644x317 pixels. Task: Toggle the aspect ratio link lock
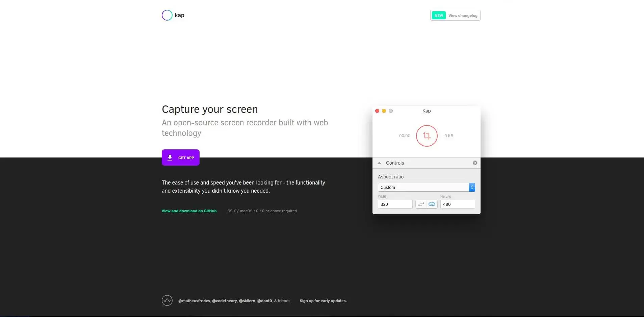tap(432, 204)
